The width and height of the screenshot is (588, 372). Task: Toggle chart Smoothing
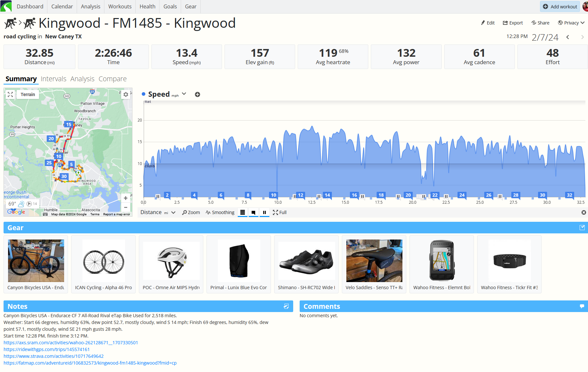(220, 212)
